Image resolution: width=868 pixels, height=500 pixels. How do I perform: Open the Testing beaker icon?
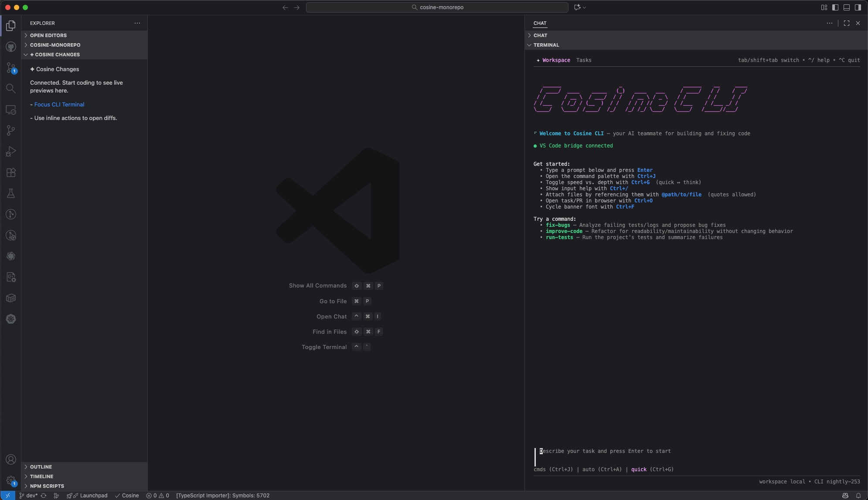coord(11,193)
